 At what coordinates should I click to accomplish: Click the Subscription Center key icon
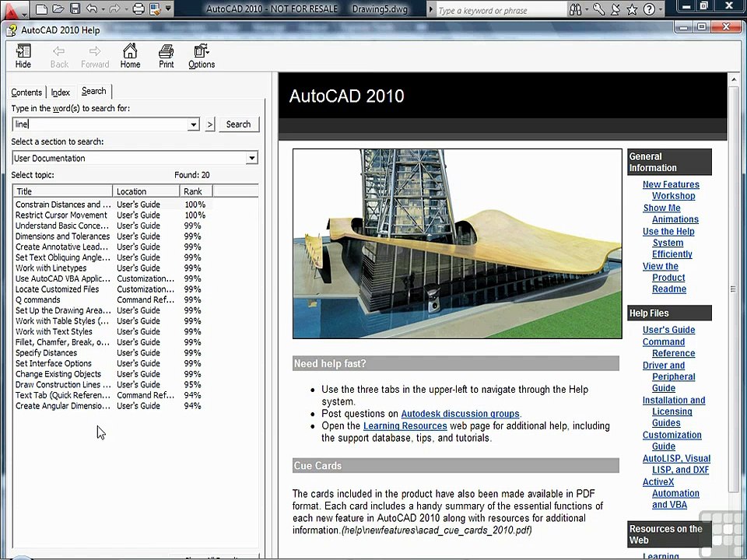coord(599,9)
